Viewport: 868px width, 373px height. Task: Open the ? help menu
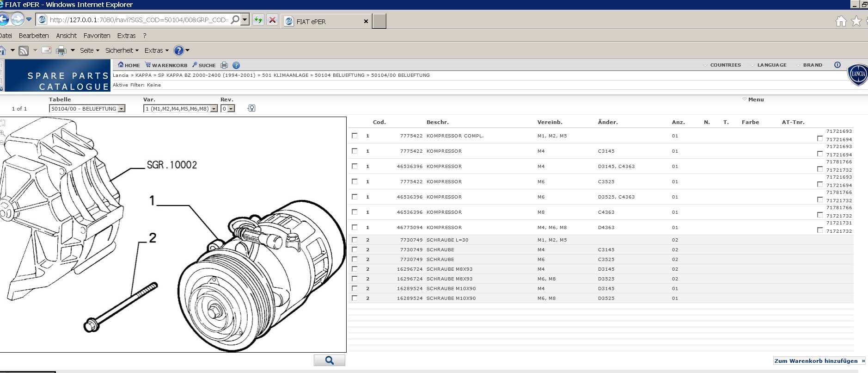tap(145, 36)
